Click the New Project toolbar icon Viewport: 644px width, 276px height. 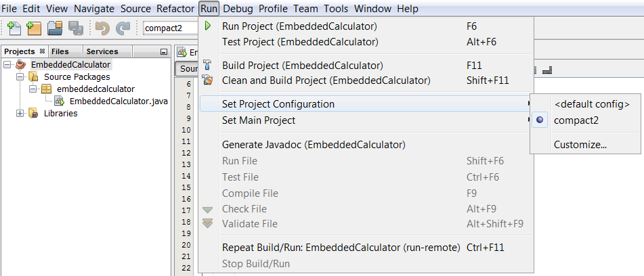34,28
